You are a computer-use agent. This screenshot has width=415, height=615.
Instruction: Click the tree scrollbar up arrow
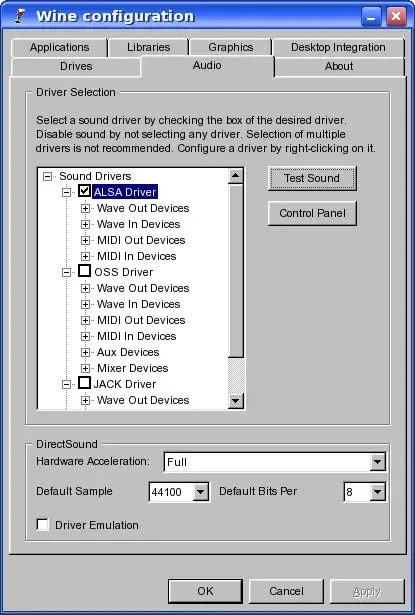tap(236, 176)
